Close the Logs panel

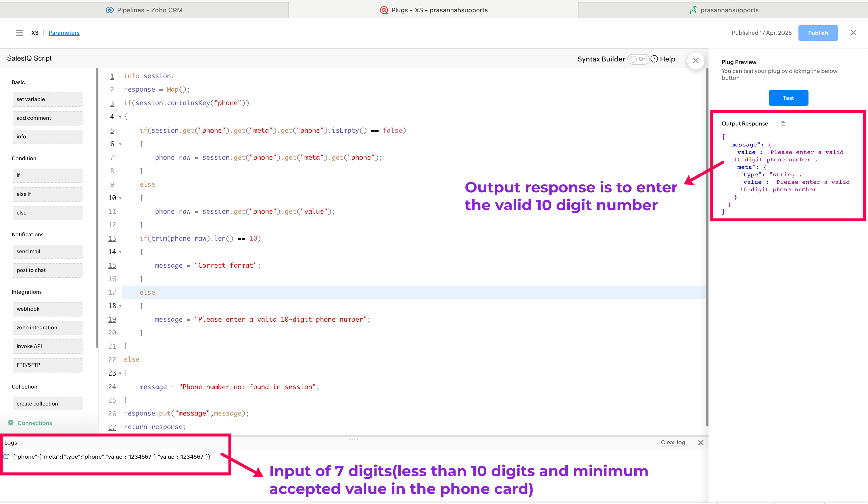[x=701, y=442]
